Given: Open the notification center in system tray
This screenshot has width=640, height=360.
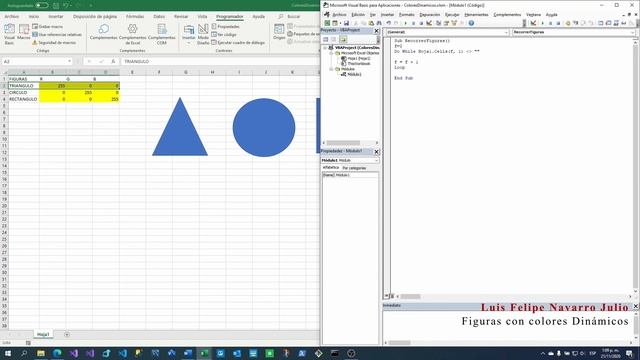Looking at the screenshot, I should pyautogui.click(x=629, y=353).
